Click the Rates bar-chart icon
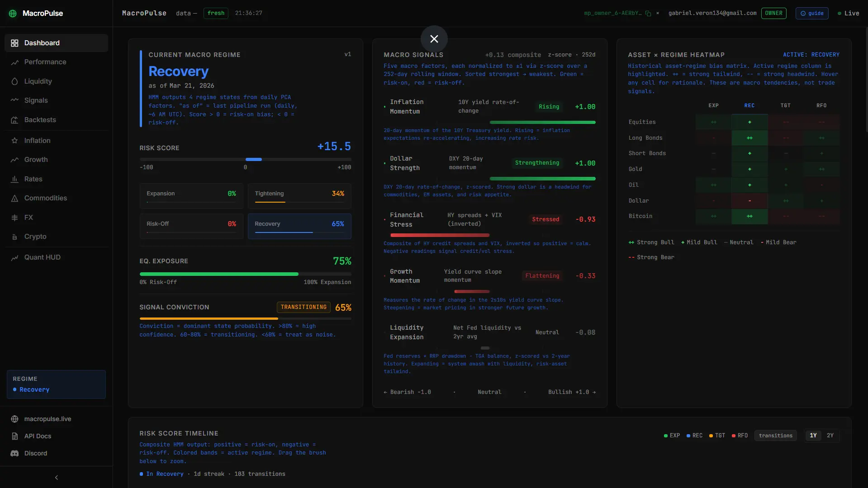Viewport: 868px width, 488px height. tap(14, 179)
